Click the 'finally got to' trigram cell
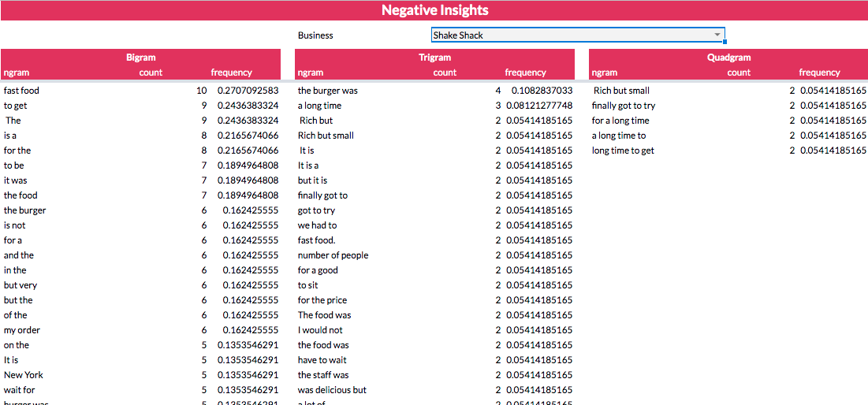 click(x=322, y=195)
